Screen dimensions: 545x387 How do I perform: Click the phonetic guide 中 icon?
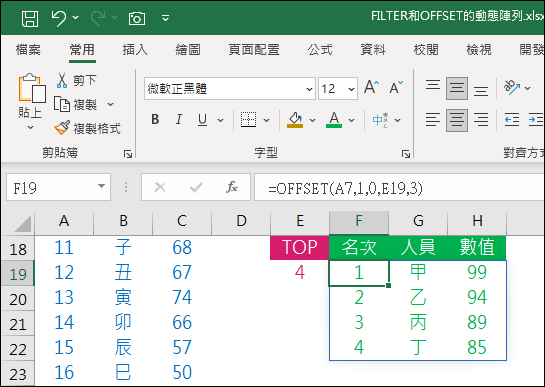380,120
